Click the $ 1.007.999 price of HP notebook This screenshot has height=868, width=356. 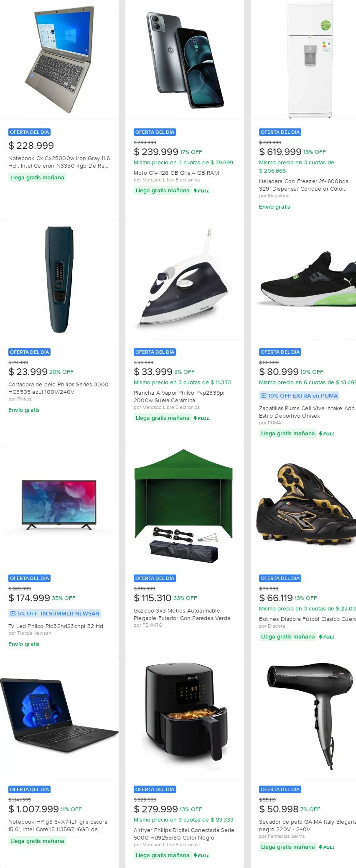[34, 809]
